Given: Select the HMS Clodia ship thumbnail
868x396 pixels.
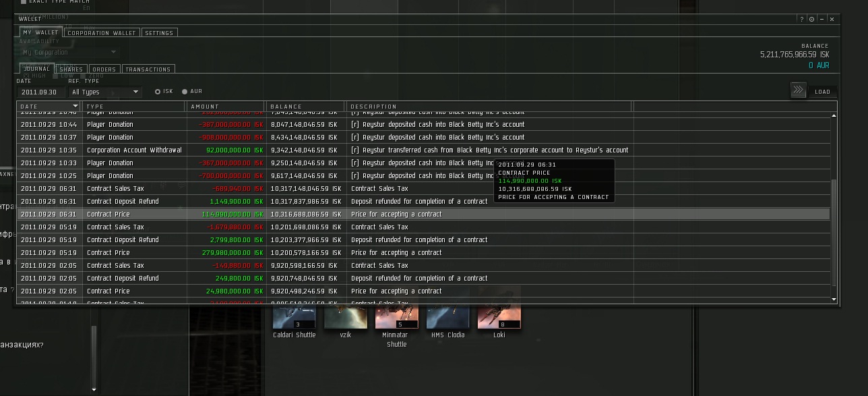Looking at the screenshot, I should click(x=448, y=316).
